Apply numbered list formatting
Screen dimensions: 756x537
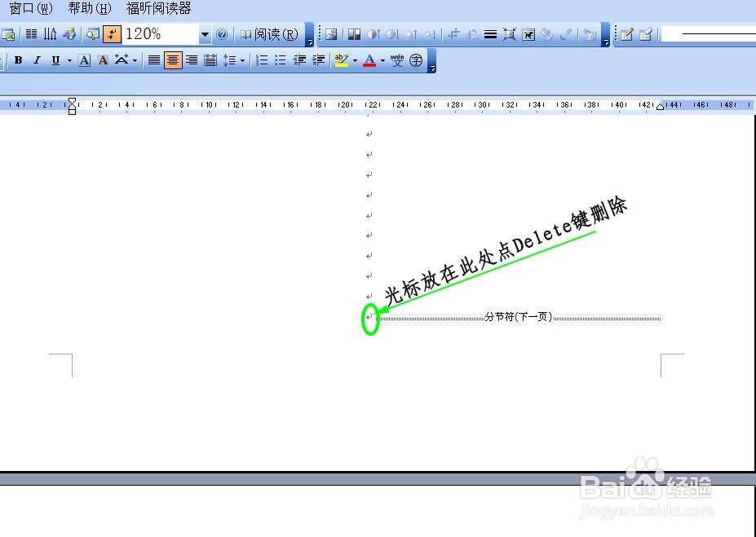(262, 60)
